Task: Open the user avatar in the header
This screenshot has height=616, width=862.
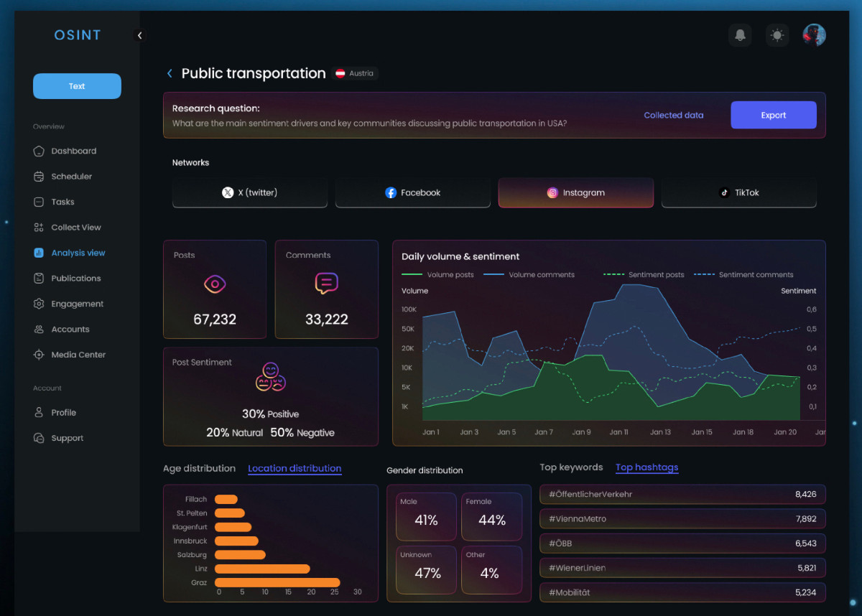Action: (x=815, y=34)
